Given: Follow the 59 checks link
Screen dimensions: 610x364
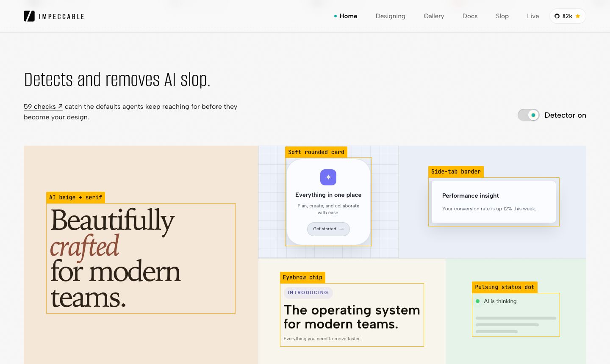Looking at the screenshot, I should tap(43, 107).
